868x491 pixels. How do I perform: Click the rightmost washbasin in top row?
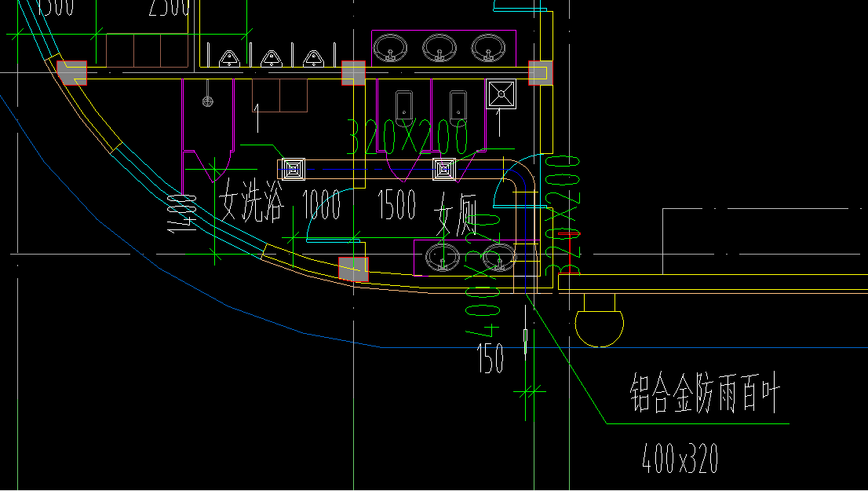pos(487,47)
